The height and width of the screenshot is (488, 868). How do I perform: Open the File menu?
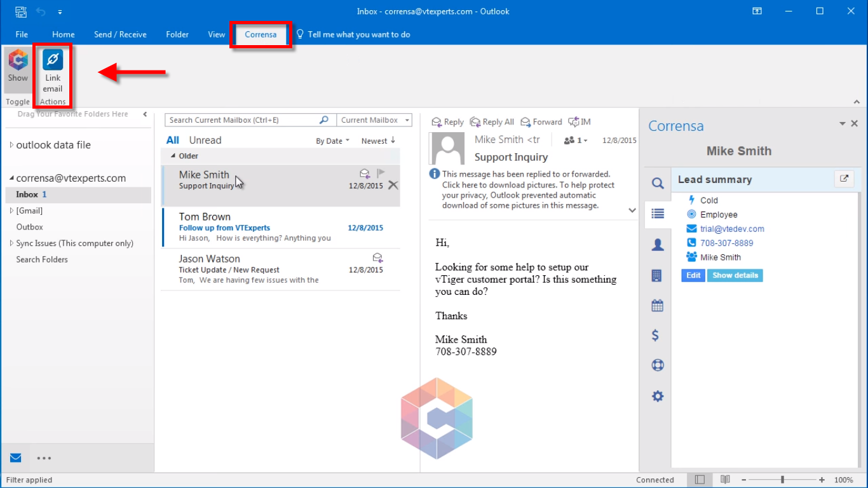[x=22, y=34]
